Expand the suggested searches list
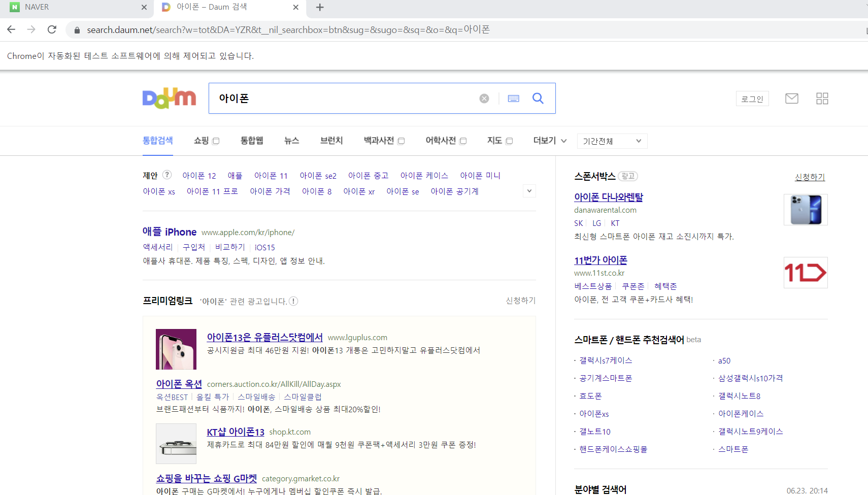Screen dimensions: 868x495 click(x=529, y=191)
